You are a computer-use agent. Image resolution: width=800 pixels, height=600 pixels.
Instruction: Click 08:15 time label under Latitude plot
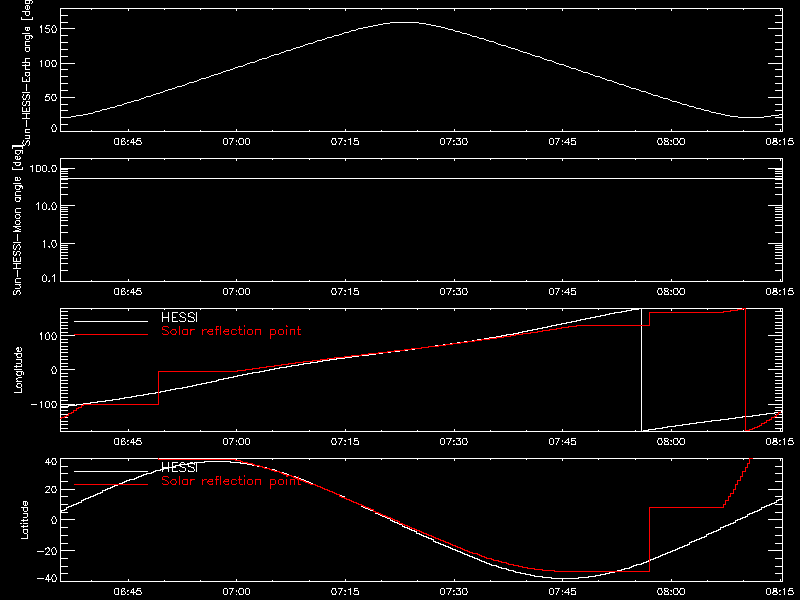coord(780,591)
